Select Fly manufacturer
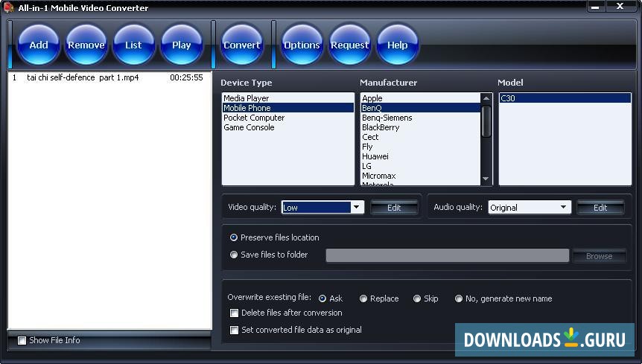 (421, 147)
